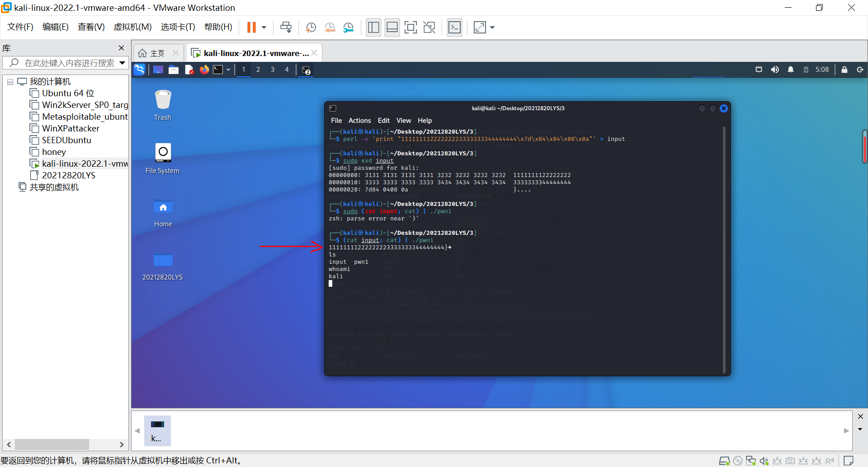The height and width of the screenshot is (467, 868).
Task: Launch Firefox from the Kali panel
Action: (x=204, y=70)
